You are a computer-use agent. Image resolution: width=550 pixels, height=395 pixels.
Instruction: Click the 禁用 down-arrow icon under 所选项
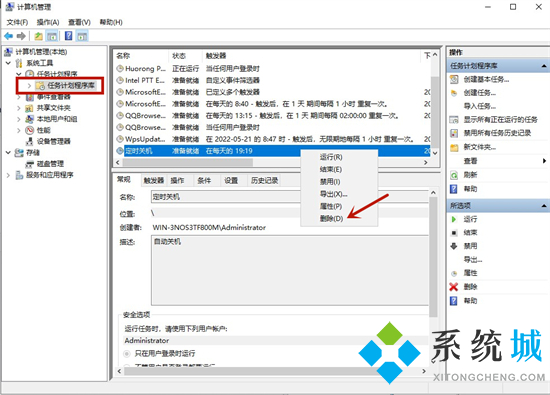(x=454, y=246)
